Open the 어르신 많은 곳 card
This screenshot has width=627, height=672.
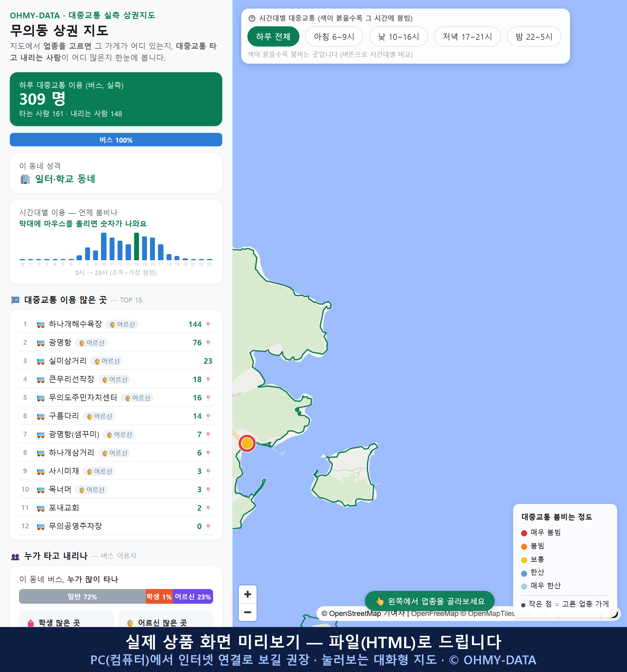166,619
